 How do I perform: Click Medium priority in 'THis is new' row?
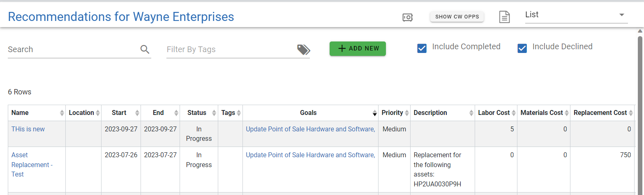[394, 129]
